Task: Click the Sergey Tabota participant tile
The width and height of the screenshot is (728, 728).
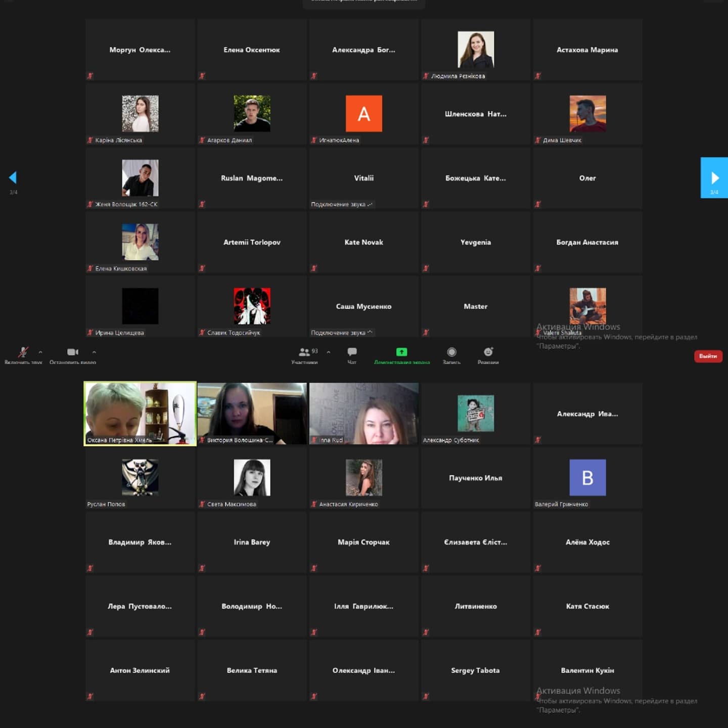Action: [475, 670]
